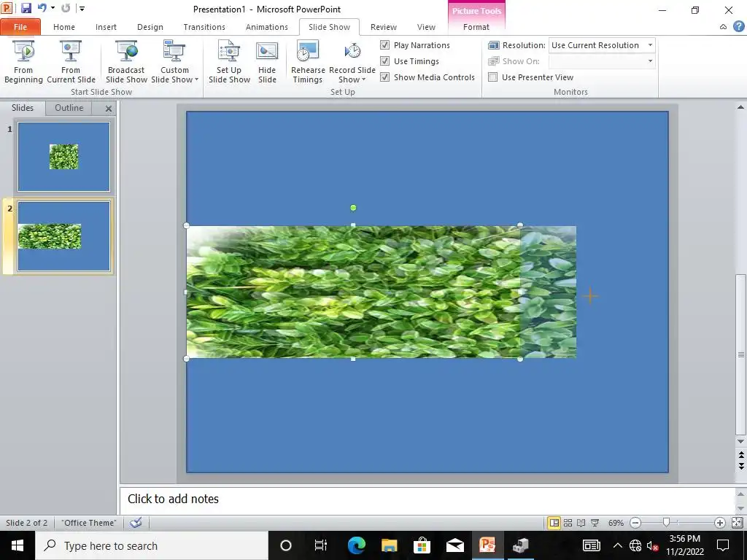
Task: Switch to the View tab
Action: point(426,27)
